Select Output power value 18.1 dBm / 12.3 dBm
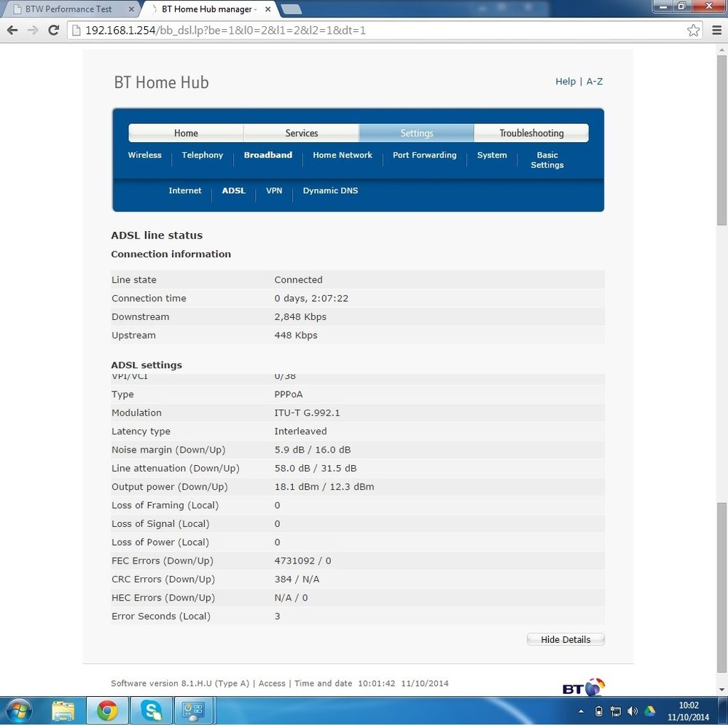 pyautogui.click(x=324, y=487)
